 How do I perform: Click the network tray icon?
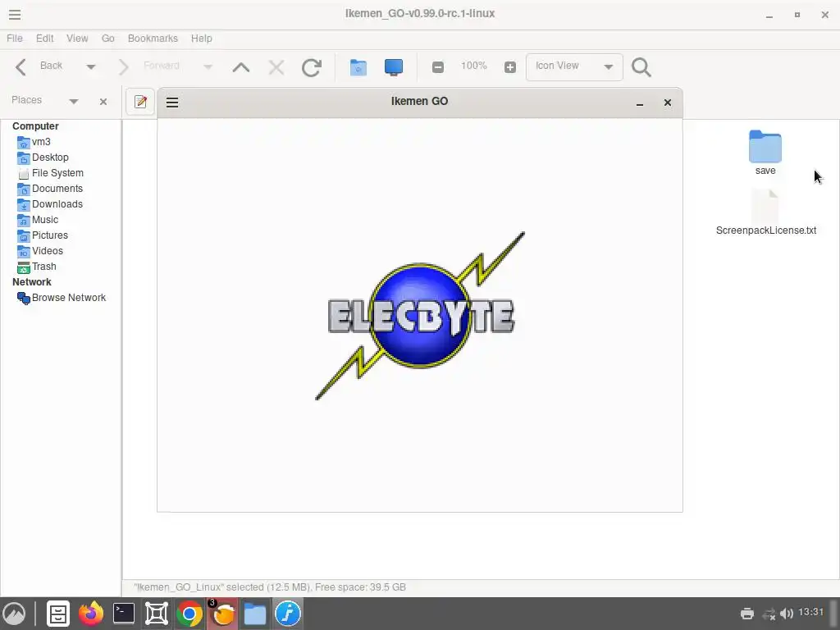click(x=769, y=614)
